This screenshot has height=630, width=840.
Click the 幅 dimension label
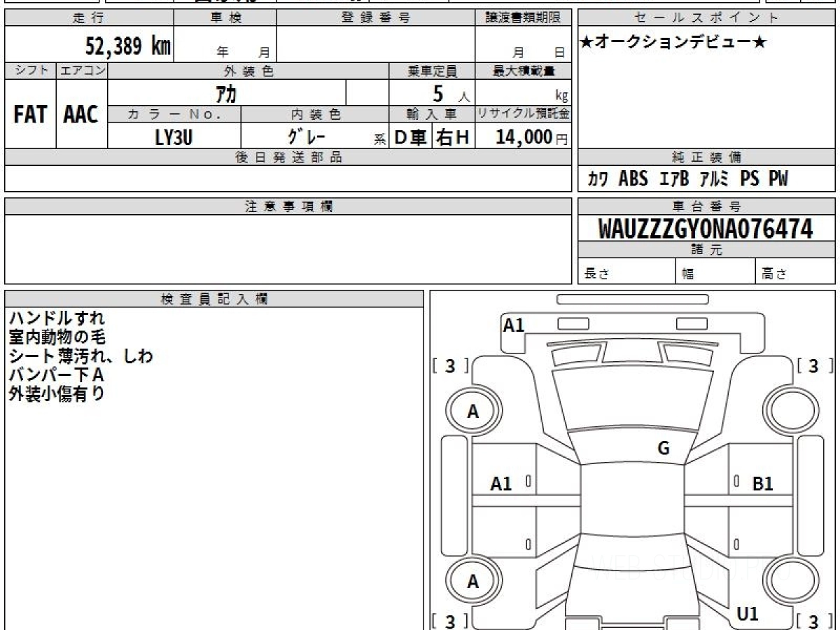[x=688, y=274]
